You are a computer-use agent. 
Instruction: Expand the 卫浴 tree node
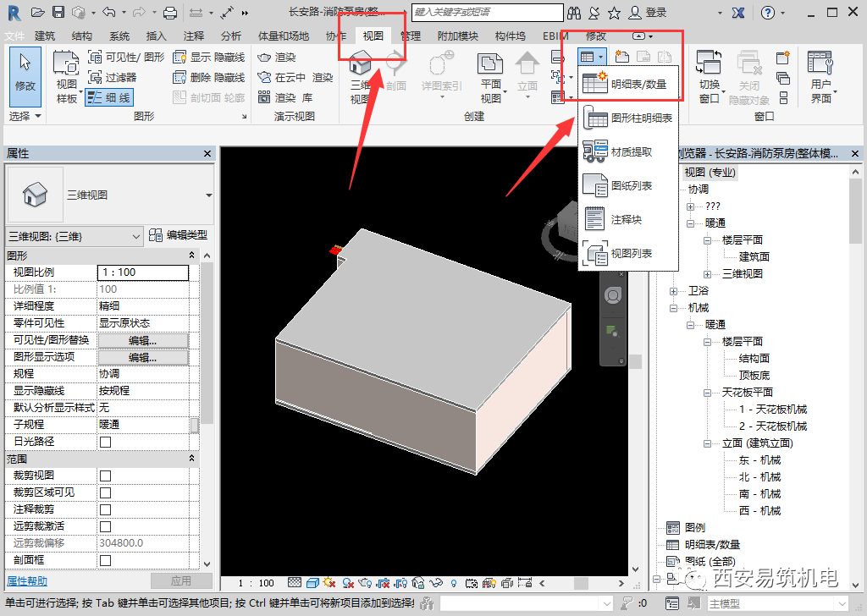(x=674, y=291)
